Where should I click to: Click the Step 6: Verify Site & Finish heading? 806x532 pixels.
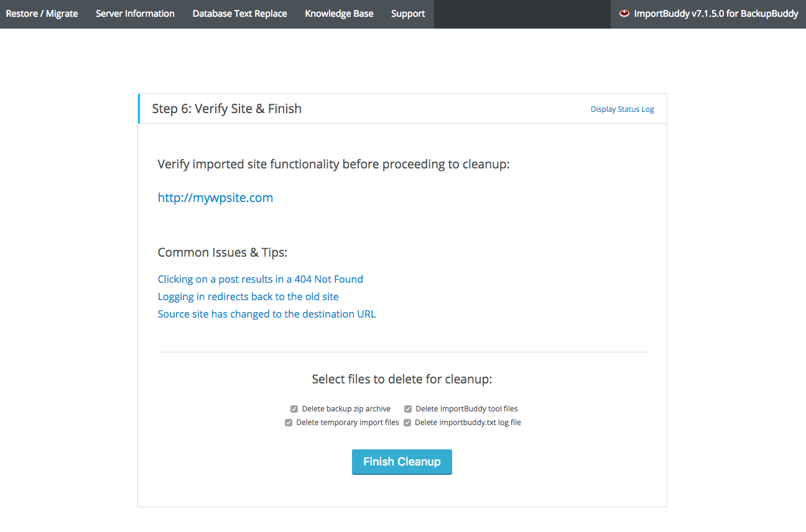tap(227, 109)
